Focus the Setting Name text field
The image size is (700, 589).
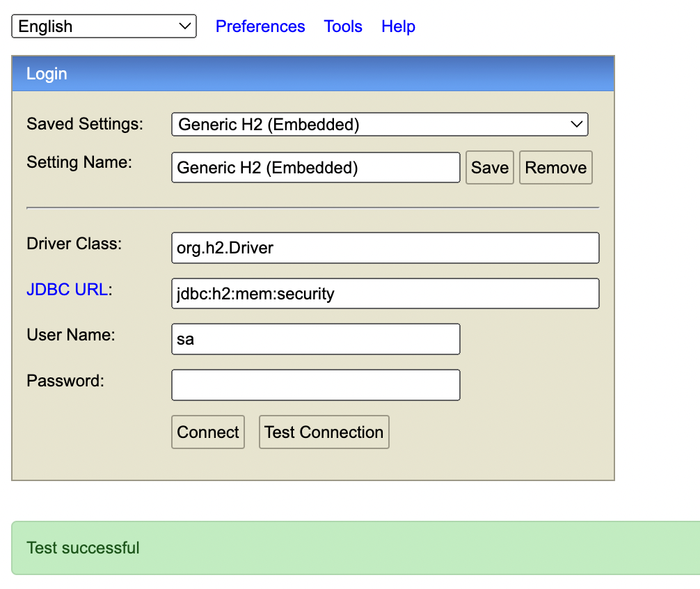pyautogui.click(x=316, y=168)
